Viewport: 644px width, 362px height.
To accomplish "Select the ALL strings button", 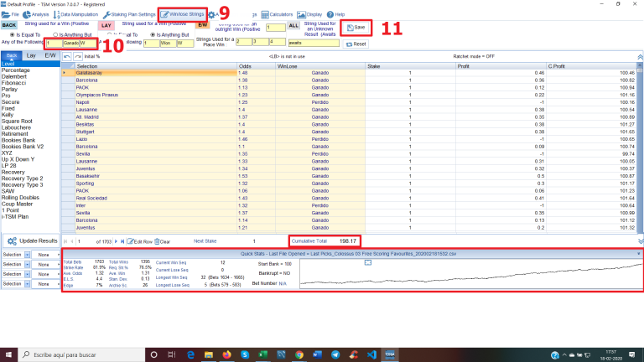I will click(x=293, y=25).
